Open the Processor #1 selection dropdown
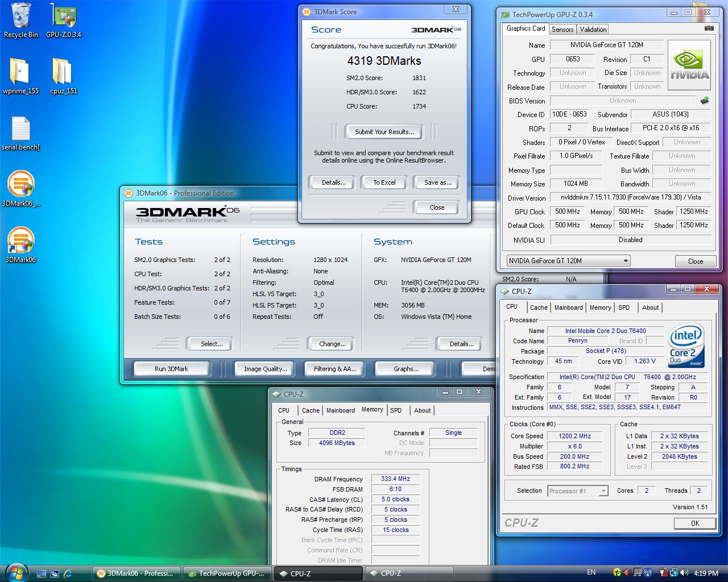Viewport: 728px width, 582px height. (x=578, y=490)
